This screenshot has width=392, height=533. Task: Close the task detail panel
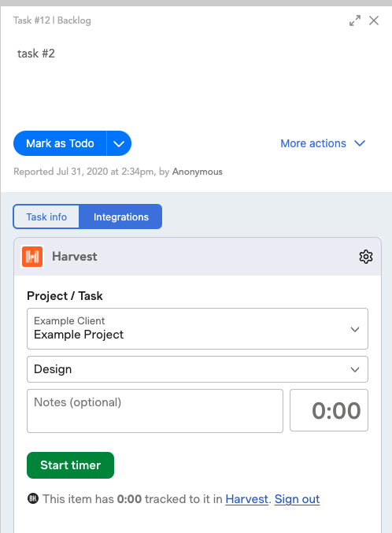point(374,20)
